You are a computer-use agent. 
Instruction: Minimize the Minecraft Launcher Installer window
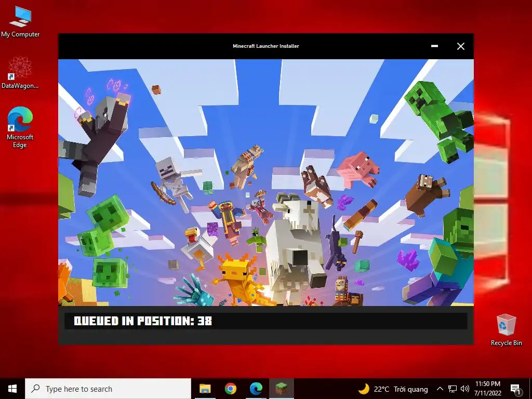point(434,46)
